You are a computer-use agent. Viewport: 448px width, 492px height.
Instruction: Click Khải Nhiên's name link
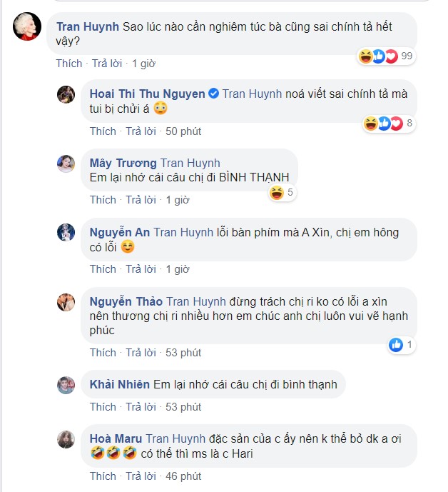tap(120, 384)
